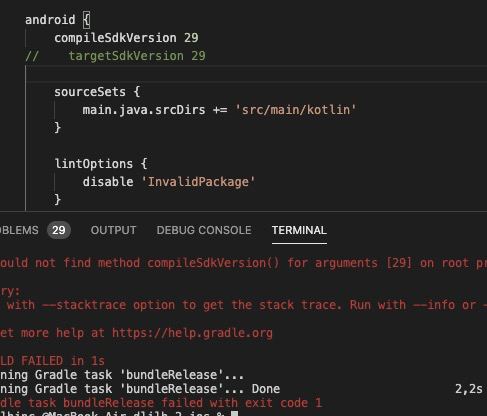Click the terminal prompt cursor block
487x416 pixels.
(235, 414)
